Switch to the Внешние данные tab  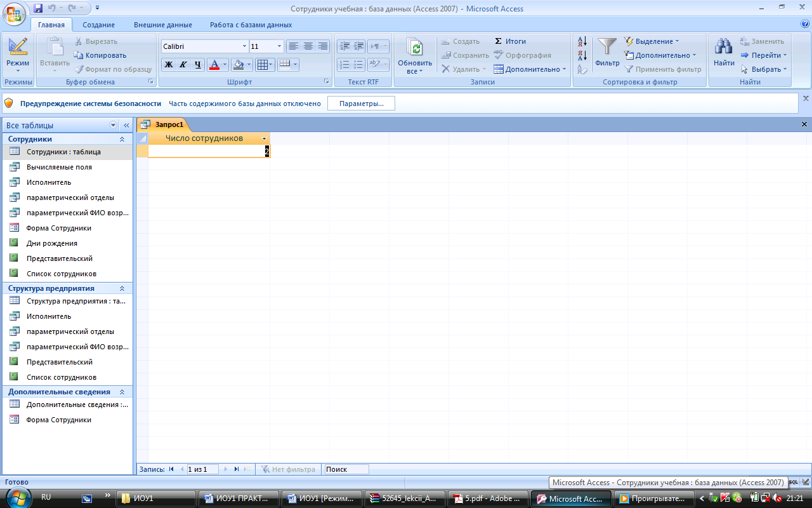(163, 25)
